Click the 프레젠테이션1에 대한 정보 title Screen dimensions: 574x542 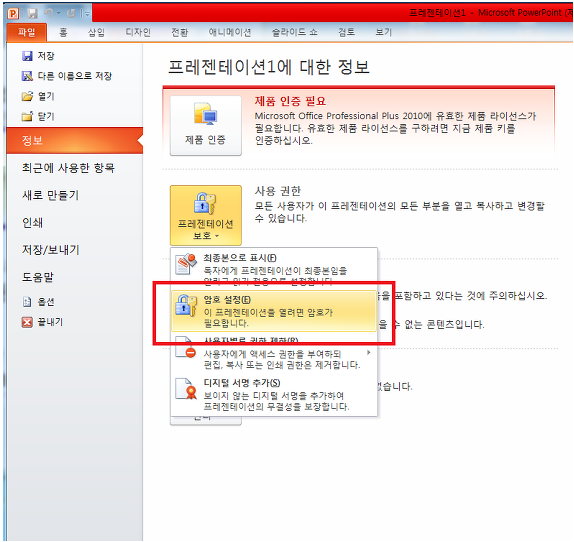pos(269,67)
